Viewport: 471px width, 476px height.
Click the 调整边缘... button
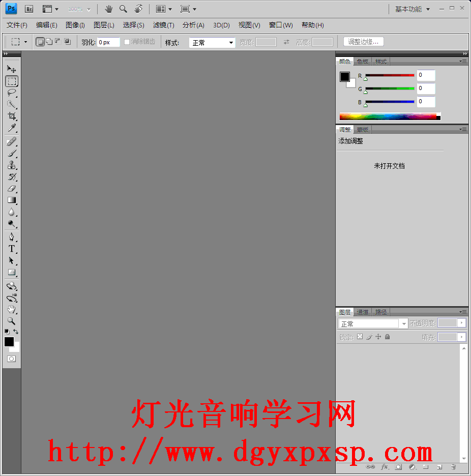click(x=364, y=42)
